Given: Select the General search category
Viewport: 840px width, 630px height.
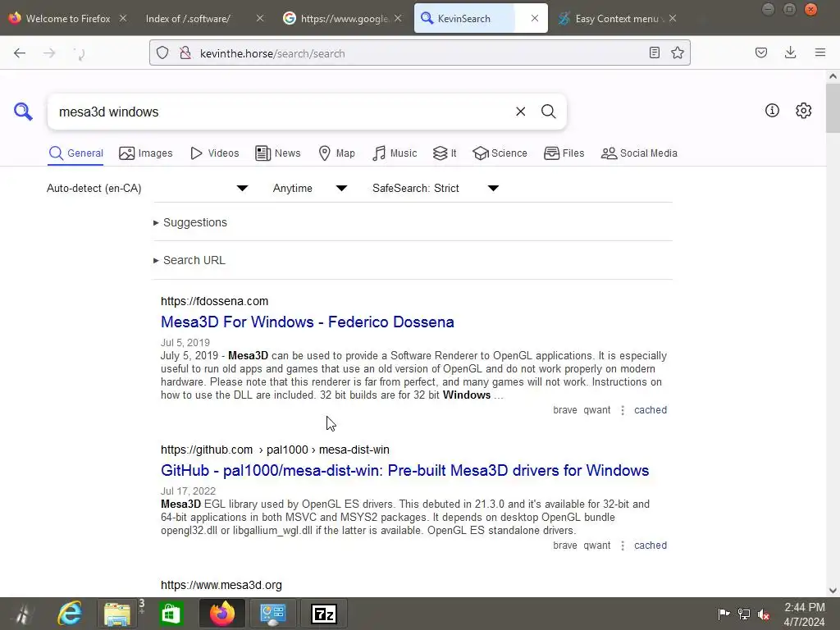Looking at the screenshot, I should (x=75, y=153).
